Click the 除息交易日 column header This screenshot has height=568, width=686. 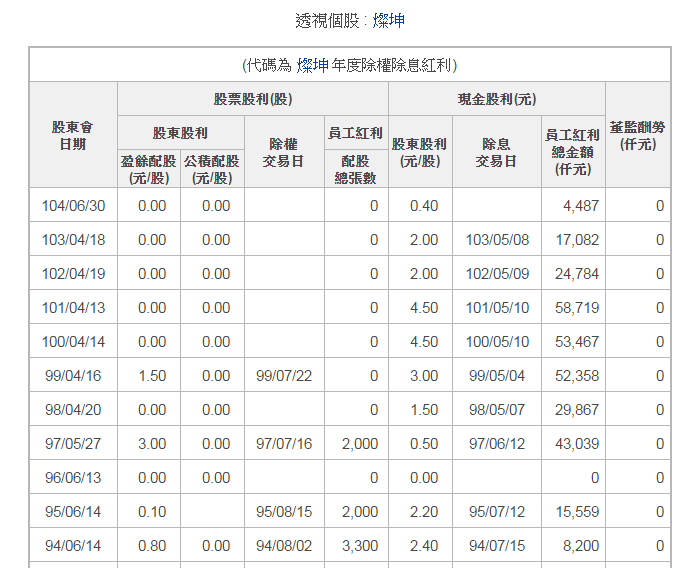tap(497, 152)
